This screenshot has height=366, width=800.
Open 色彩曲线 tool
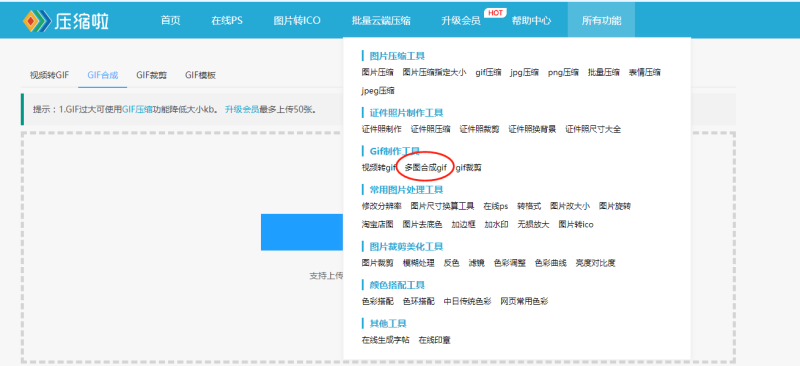[551, 263]
